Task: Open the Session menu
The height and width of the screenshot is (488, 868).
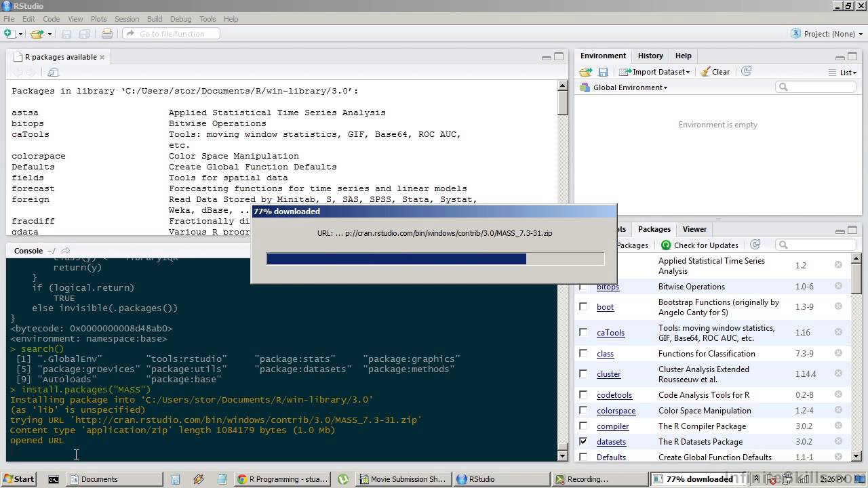Action: click(127, 19)
